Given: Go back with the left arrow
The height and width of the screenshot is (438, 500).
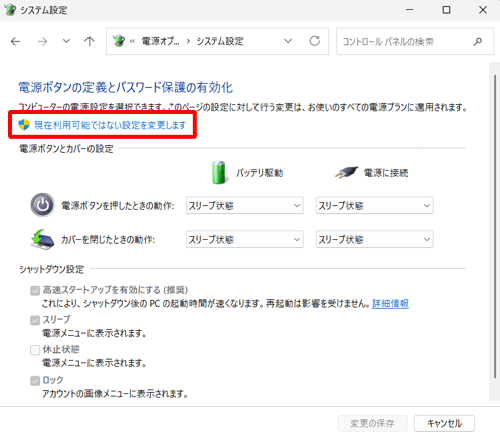Looking at the screenshot, I should click(15, 42).
